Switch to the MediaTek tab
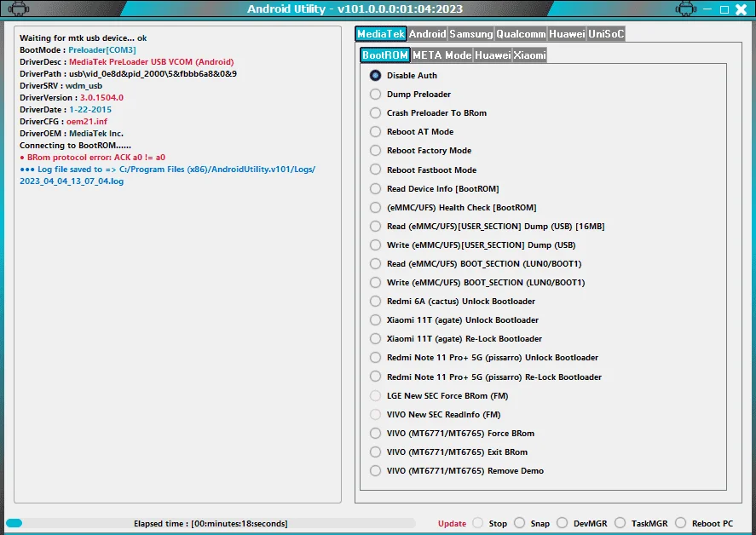Image resolution: width=756 pixels, height=535 pixels. pyautogui.click(x=381, y=34)
